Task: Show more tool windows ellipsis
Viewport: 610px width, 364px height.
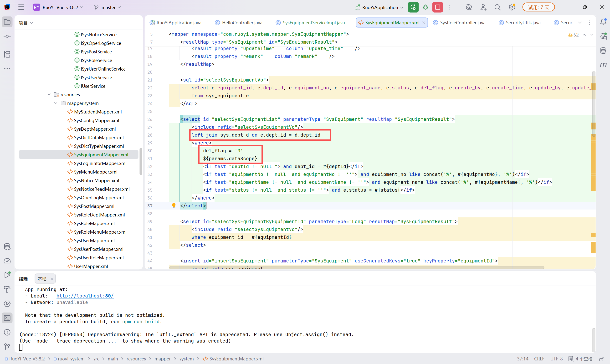Action: coord(7,69)
